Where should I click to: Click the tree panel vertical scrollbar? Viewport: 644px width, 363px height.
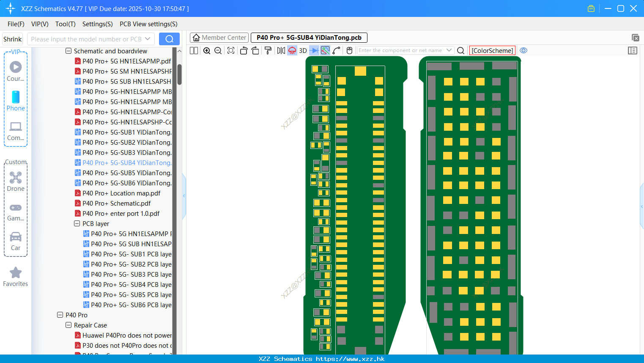point(179,74)
